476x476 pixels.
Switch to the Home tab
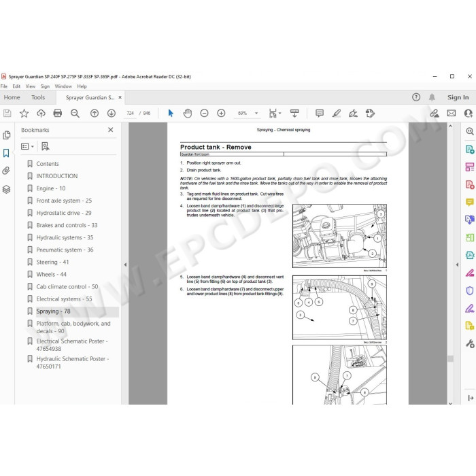coord(12,97)
